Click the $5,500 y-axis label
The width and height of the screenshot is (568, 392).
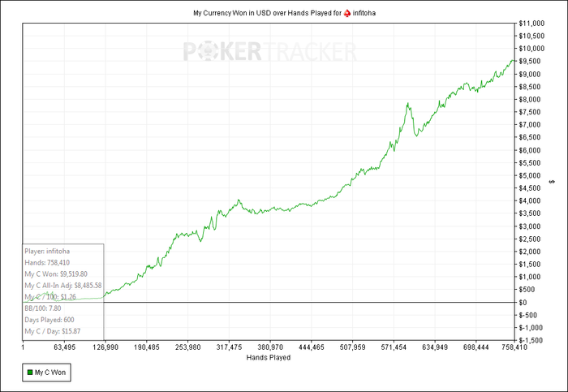pyautogui.click(x=530, y=163)
